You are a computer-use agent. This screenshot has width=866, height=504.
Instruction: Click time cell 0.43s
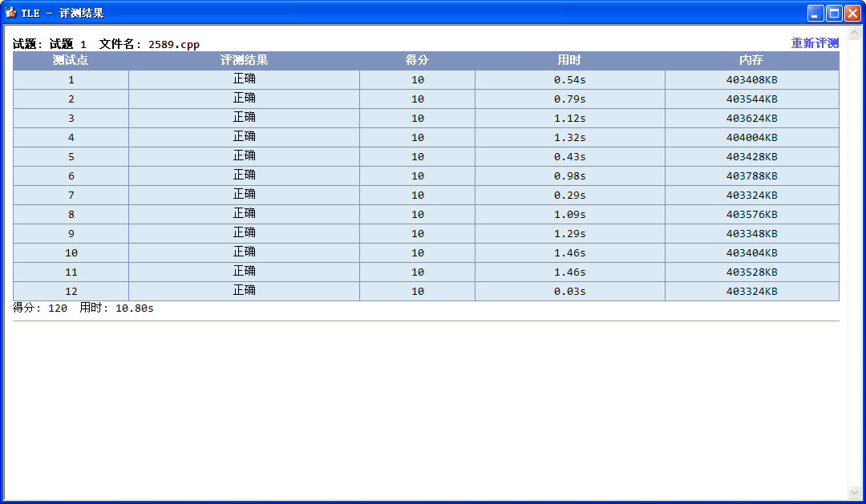pyautogui.click(x=570, y=157)
